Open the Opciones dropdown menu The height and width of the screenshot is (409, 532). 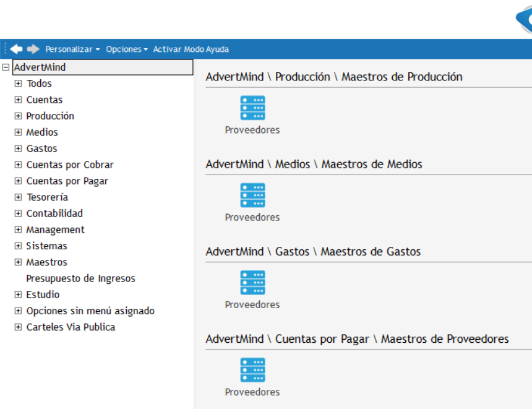127,50
